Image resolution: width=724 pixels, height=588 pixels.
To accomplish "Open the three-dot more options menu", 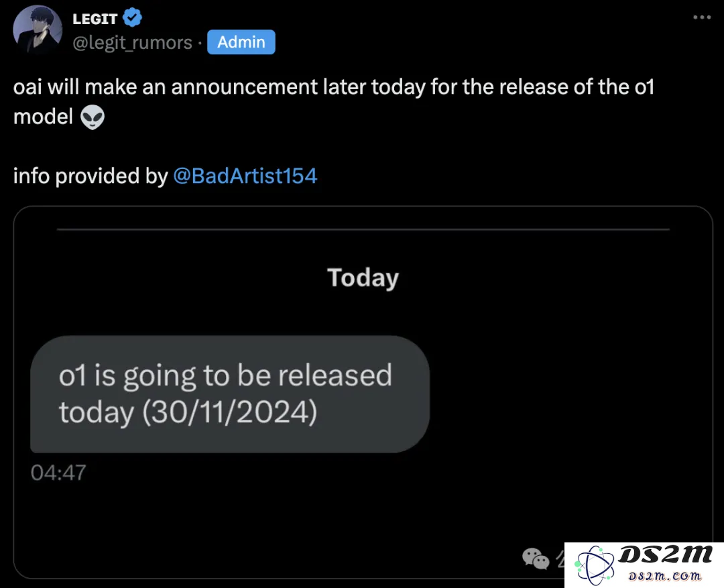I will click(702, 17).
